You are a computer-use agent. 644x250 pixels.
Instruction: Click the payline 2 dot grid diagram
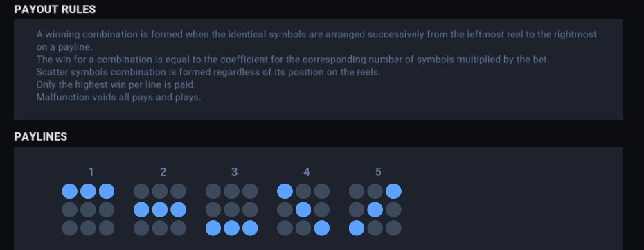point(160,209)
